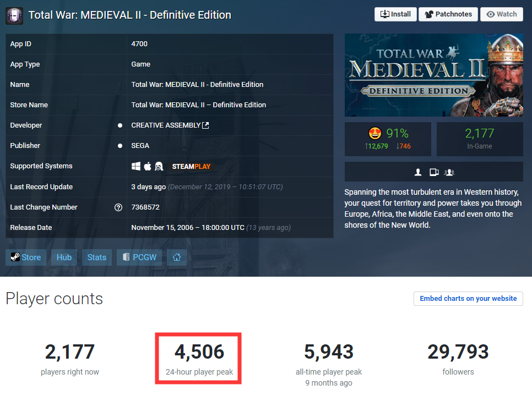
Task: Open the PCGW wiki link
Action: click(x=140, y=257)
